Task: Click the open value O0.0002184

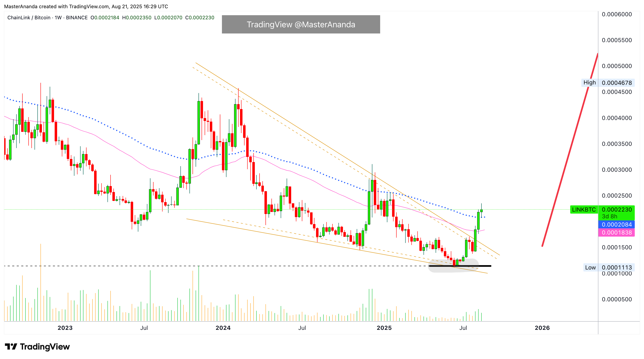Action: click(x=105, y=18)
